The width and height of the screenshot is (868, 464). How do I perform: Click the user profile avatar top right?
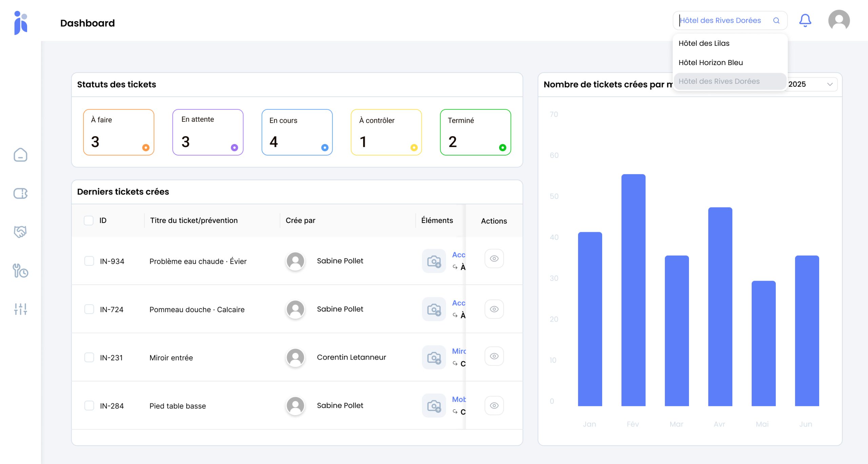[839, 20]
